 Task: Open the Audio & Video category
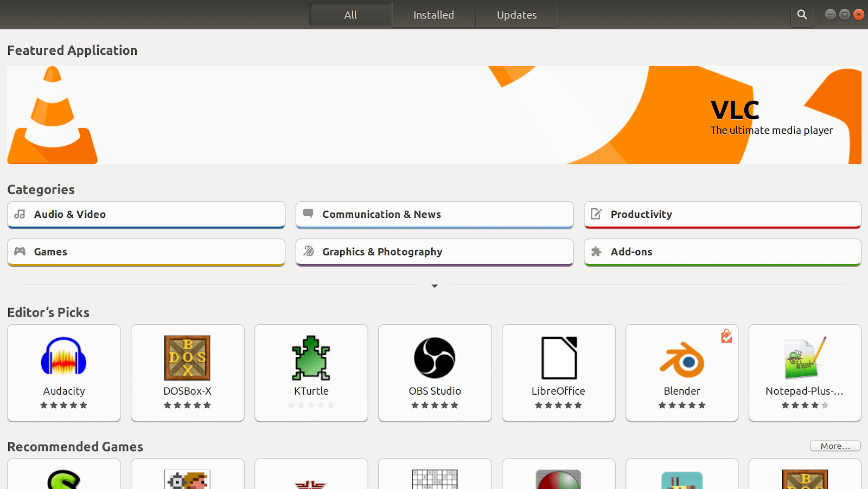point(146,215)
